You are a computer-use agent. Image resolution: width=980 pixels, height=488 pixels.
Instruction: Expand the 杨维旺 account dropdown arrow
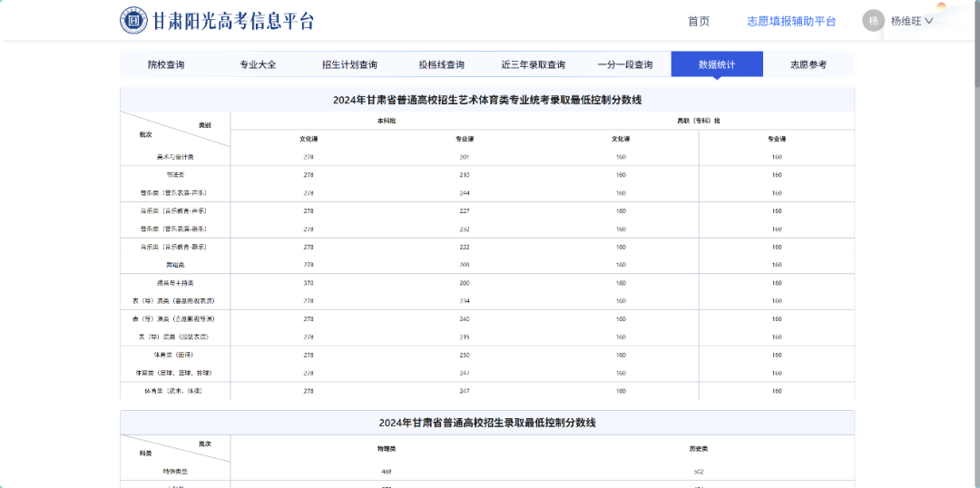(928, 21)
